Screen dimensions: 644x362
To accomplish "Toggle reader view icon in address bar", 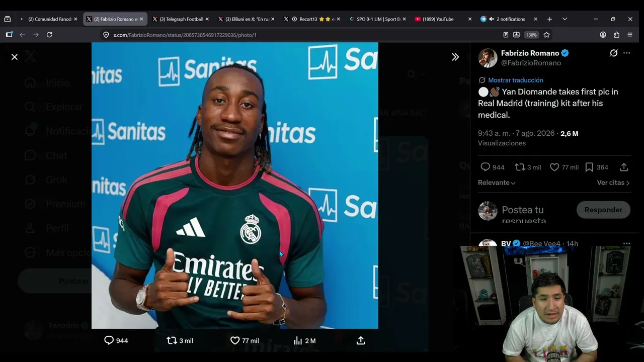I will click(x=506, y=35).
